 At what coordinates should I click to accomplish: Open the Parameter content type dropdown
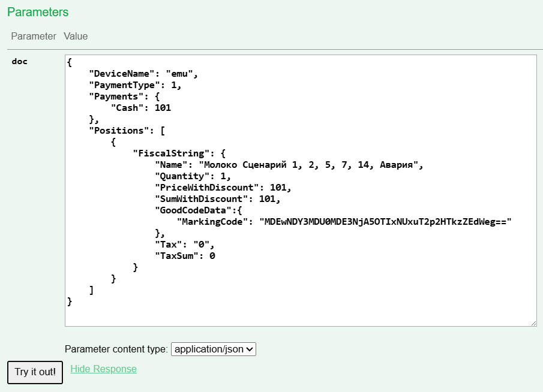(214, 349)
